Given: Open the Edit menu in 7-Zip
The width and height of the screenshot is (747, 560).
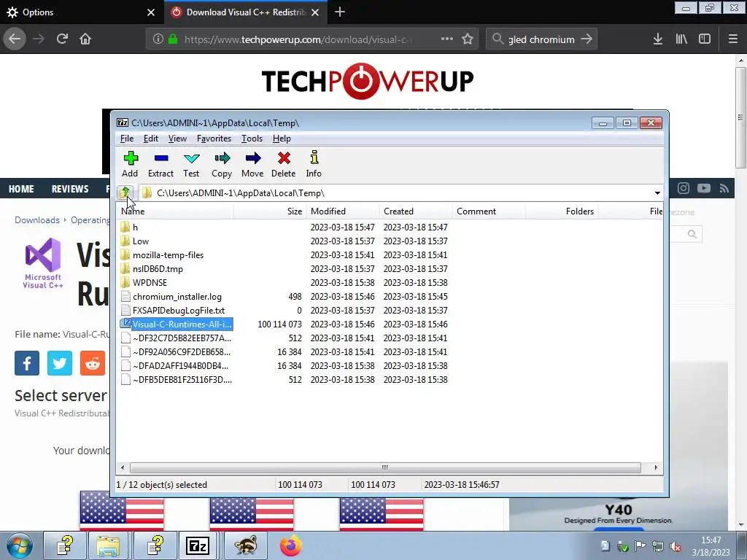Looking at the screenshot, I should pos(150,139).
